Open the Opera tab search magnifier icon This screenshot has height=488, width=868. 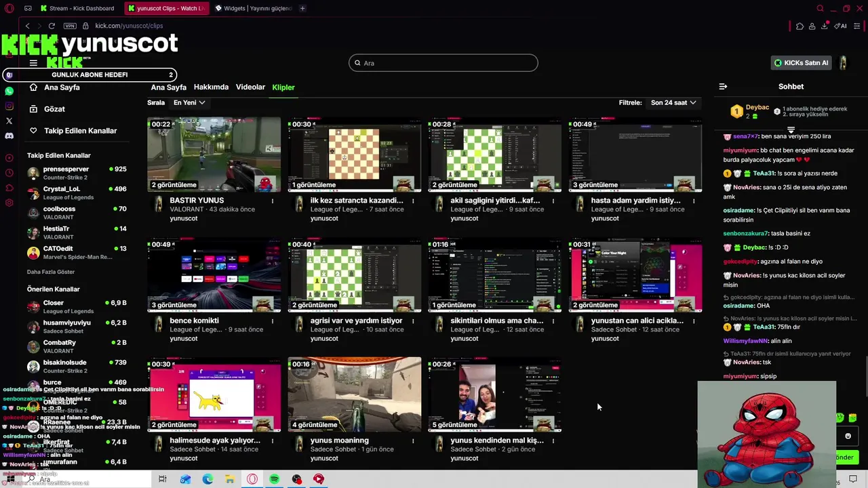[820, 8]
